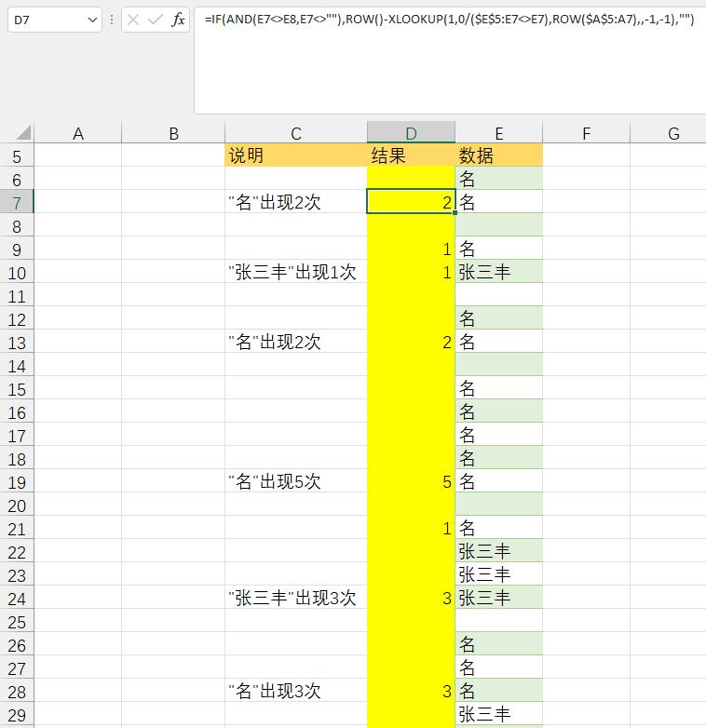Click cell D24 showing 3
Screen dimensions: 706x728
[x=411, y=598]
